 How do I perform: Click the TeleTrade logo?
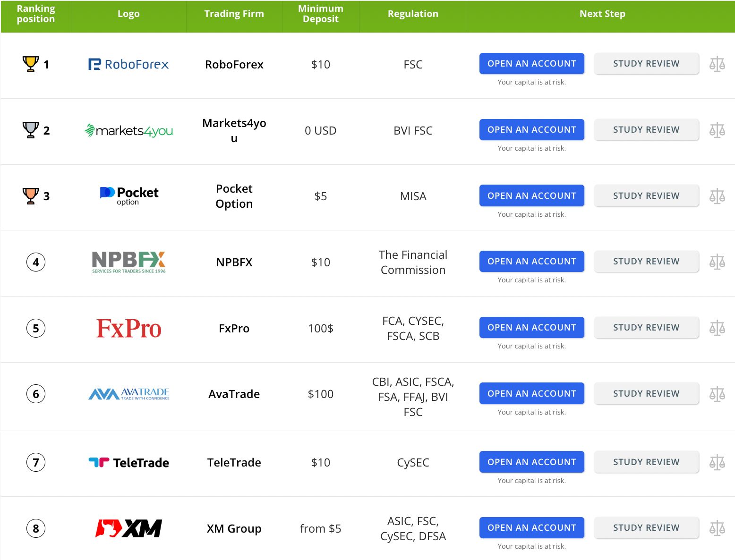click(x=128, y=462)
